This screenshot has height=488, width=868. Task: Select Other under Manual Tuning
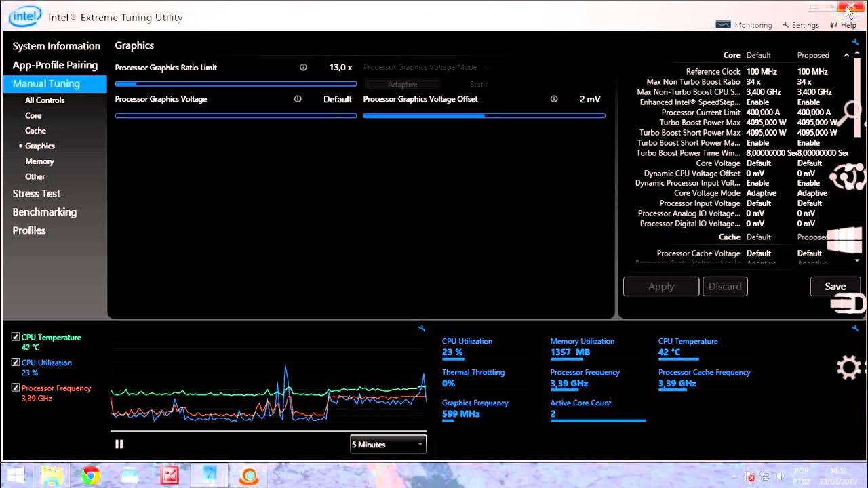click(35, 177)
